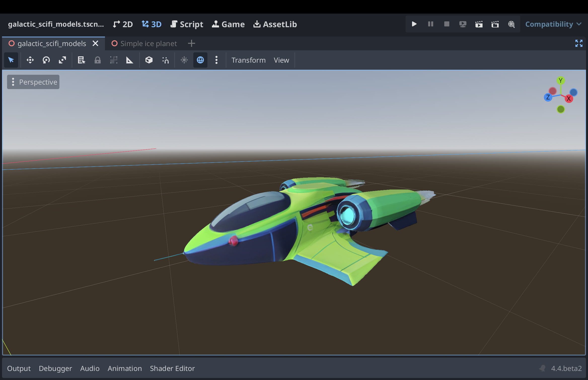Open the Output bottom panel
The width and height of the screenshot is (588, 380).
(19, 368)
